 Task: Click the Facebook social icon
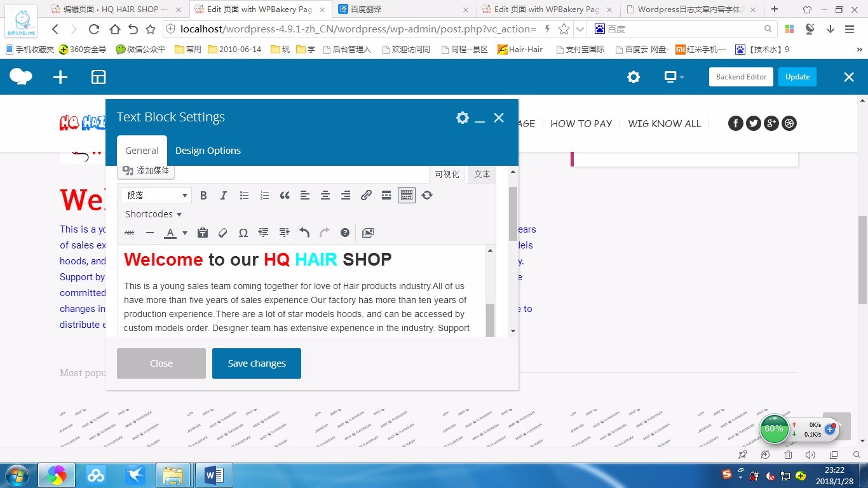click(x=736, y=123)
